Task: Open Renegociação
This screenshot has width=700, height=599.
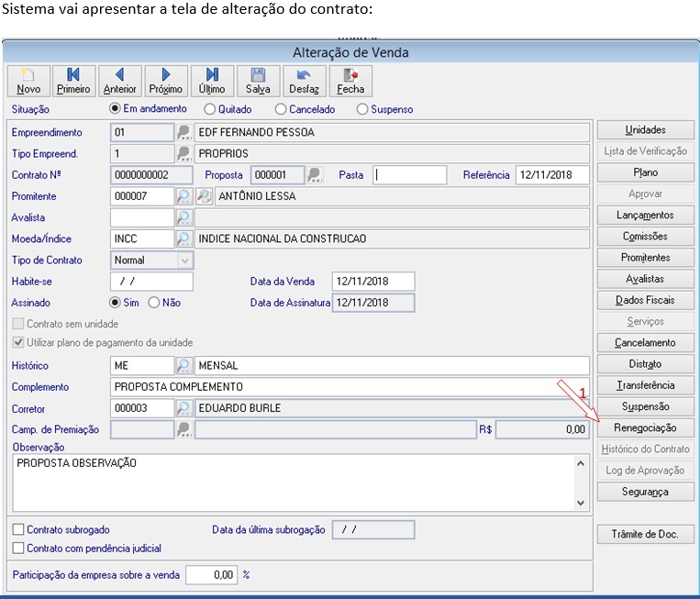Action: (645, 427)
